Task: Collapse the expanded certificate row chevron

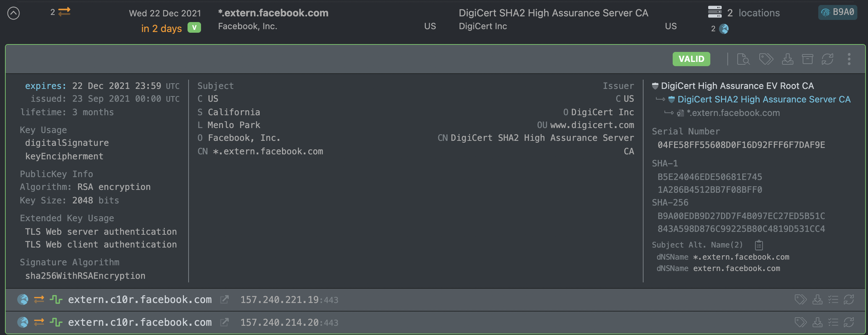Action: (13, 14)
